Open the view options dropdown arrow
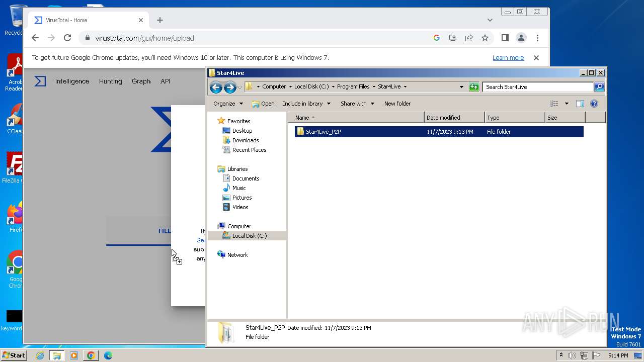 point(567,104)
